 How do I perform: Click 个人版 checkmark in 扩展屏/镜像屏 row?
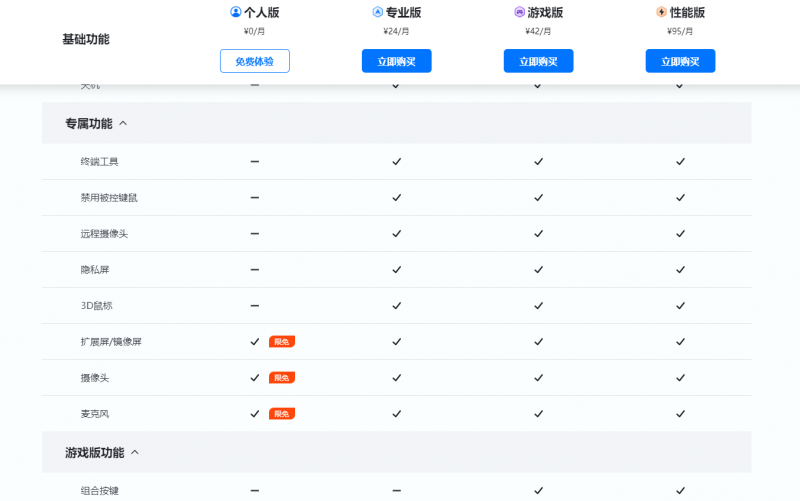(255, 342)
